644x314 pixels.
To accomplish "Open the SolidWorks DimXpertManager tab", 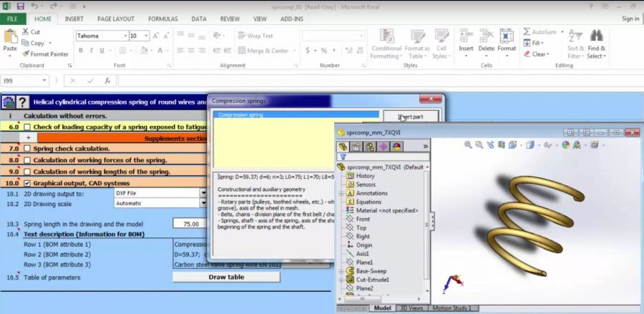I will tap(383, 147).
